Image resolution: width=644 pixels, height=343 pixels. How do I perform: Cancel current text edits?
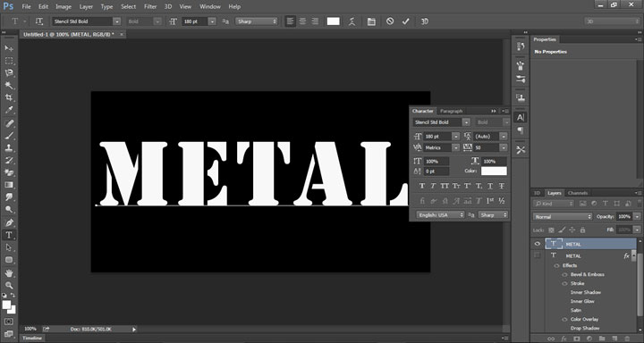pos(390,21)
